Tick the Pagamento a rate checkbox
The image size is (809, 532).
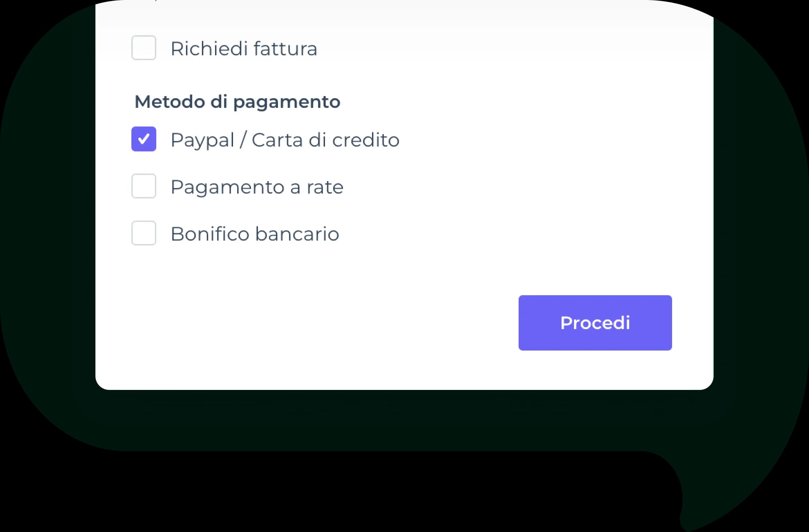[x=143, y=186]
